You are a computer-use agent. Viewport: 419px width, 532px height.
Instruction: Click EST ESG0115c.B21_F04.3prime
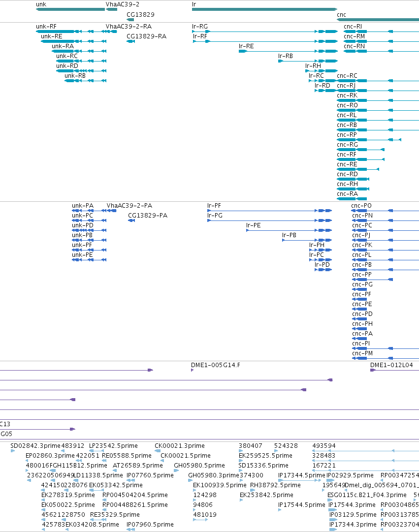tap(367, 495)
